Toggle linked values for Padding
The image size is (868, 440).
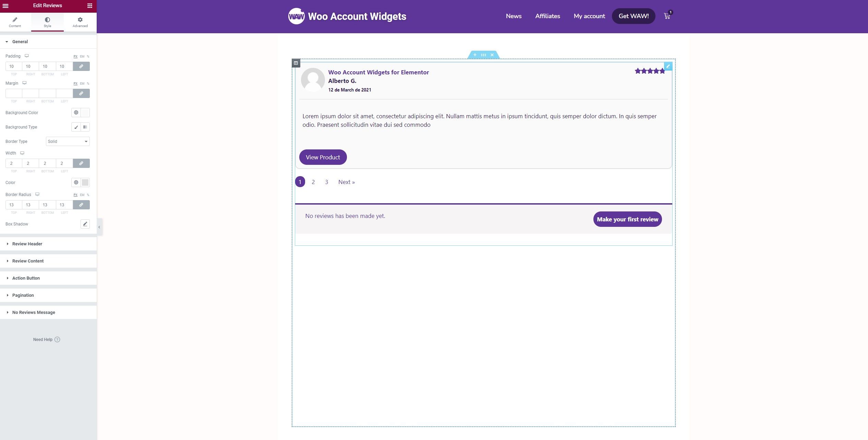coord(81,66)
